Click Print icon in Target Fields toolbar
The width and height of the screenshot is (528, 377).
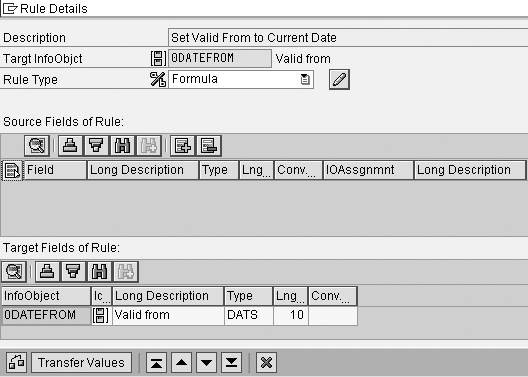47,272
